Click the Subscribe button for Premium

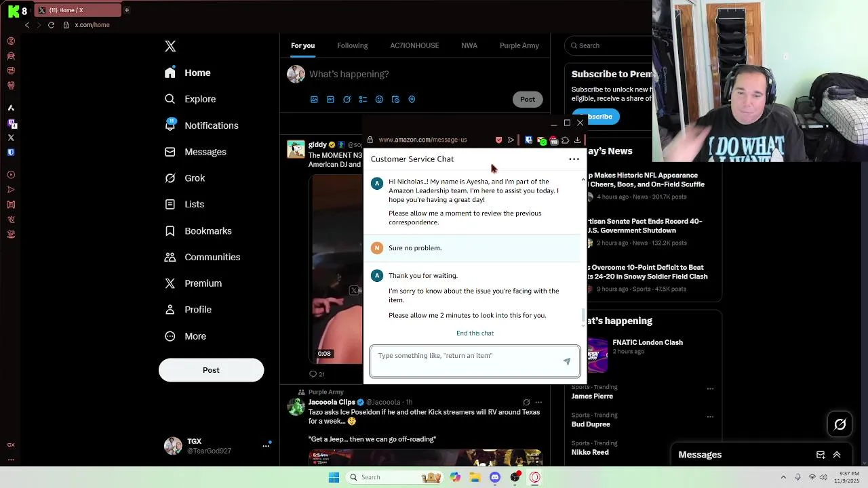(x=596, y=117)
